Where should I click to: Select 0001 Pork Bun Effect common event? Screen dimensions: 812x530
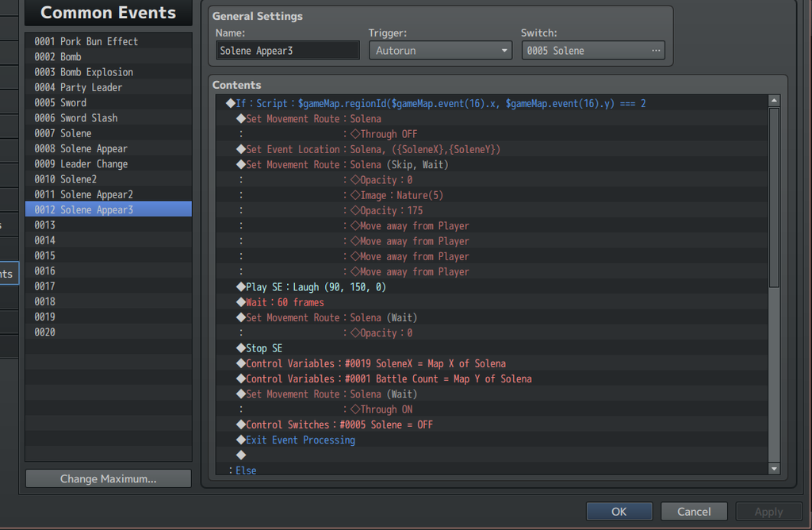click(x=98, y=41)
